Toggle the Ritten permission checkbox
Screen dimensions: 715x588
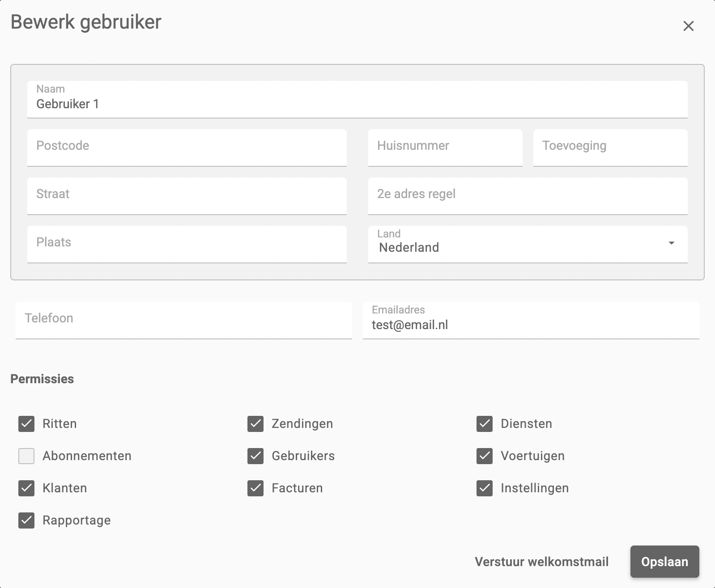pyautogui.click(x=26, y=423)
